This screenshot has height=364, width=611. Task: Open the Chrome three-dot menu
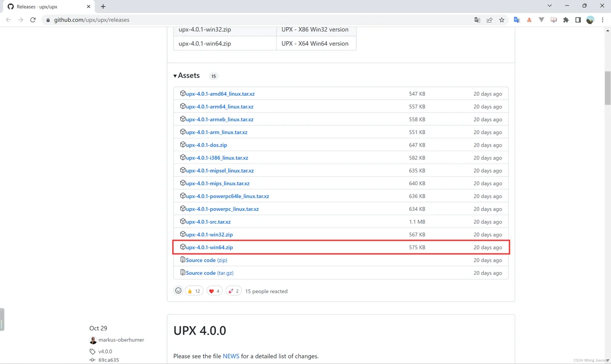tap(602, 20)
